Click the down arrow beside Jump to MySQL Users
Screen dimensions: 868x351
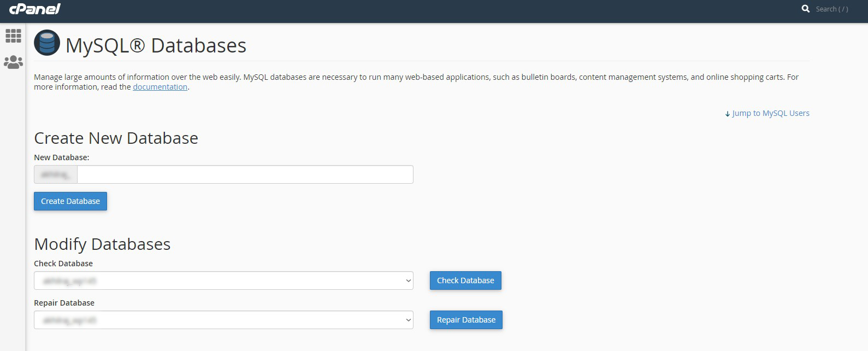point(727,114)
